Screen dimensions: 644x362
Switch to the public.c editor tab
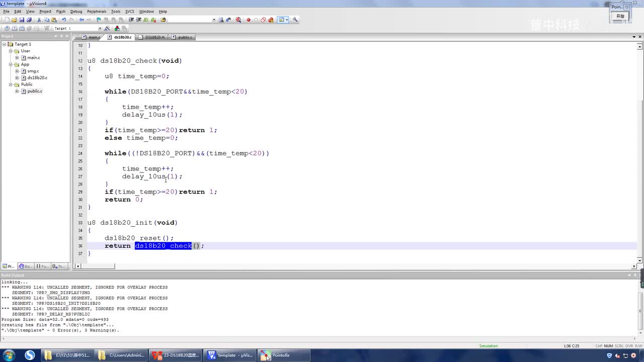182,37
